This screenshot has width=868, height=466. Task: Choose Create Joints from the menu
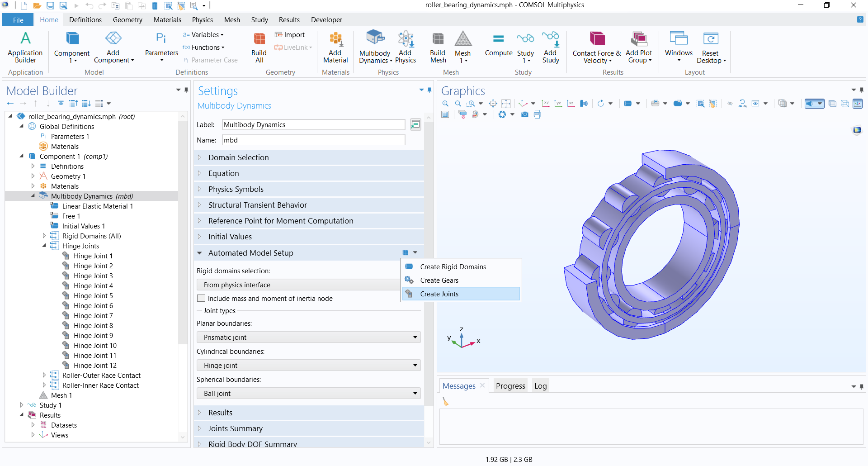tap(439, 294)
